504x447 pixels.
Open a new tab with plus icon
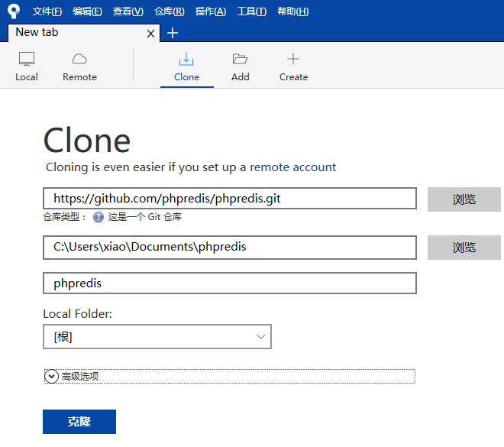[173, 33]
